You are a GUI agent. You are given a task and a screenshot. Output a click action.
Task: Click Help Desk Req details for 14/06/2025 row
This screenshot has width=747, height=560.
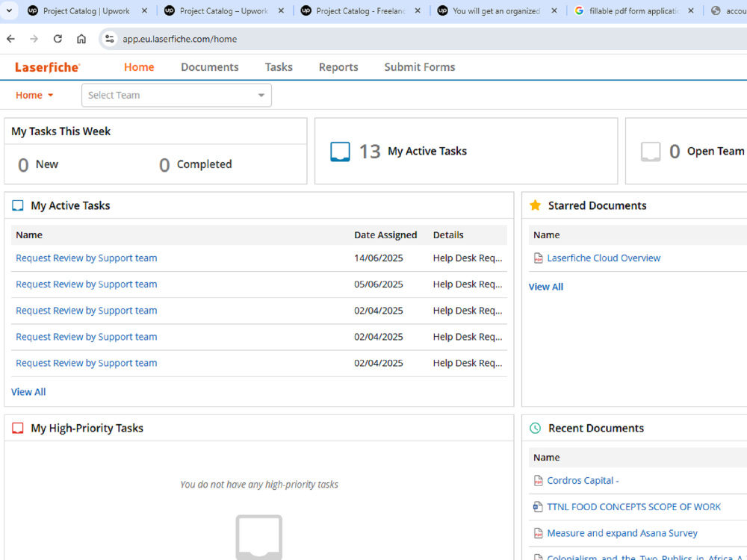(468, 258)
